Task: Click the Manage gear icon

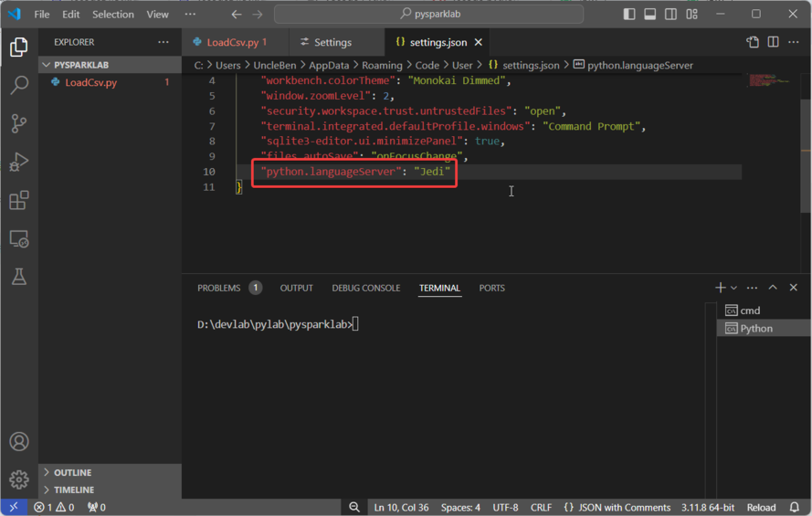Action: point(18,479)
